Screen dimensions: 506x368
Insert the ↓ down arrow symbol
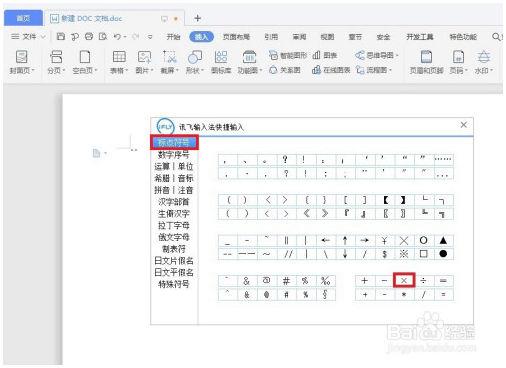[345, 254]
